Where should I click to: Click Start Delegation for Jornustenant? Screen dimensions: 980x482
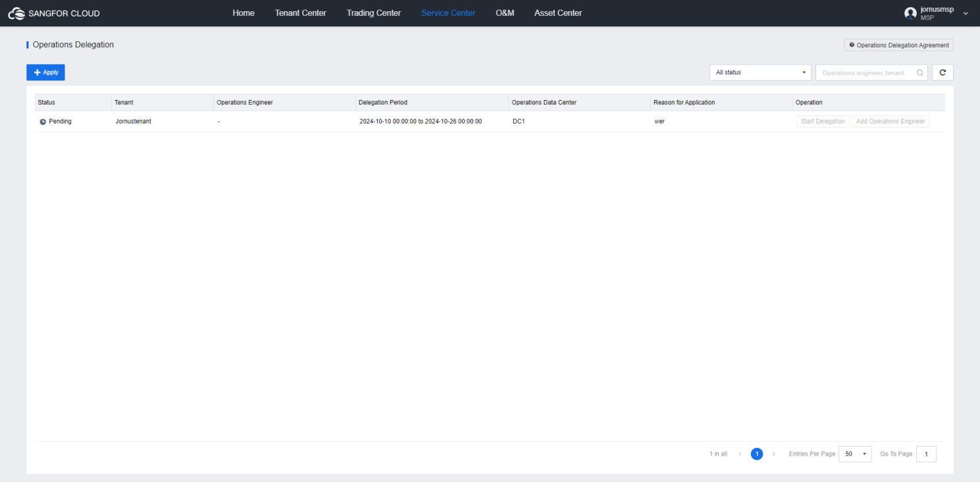[x=823, y=122]
